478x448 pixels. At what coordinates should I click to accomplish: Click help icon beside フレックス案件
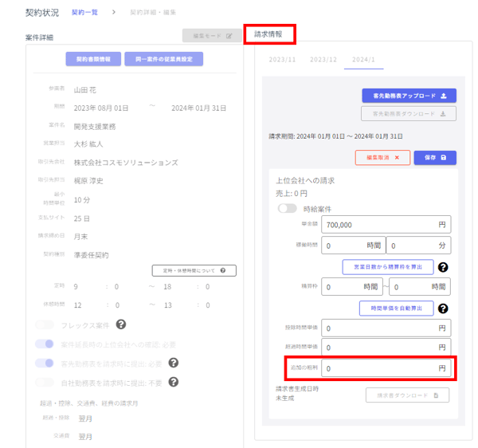(121, 324)
